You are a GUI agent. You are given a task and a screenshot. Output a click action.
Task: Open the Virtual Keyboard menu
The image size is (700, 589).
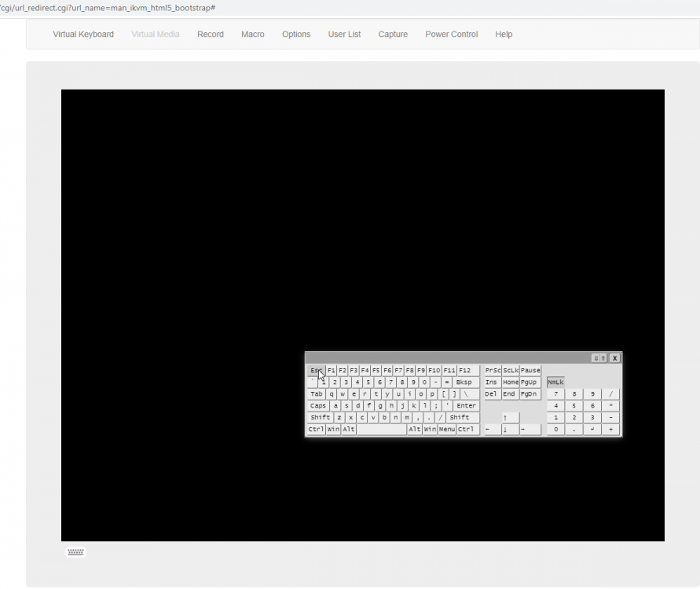click(83, 35)
